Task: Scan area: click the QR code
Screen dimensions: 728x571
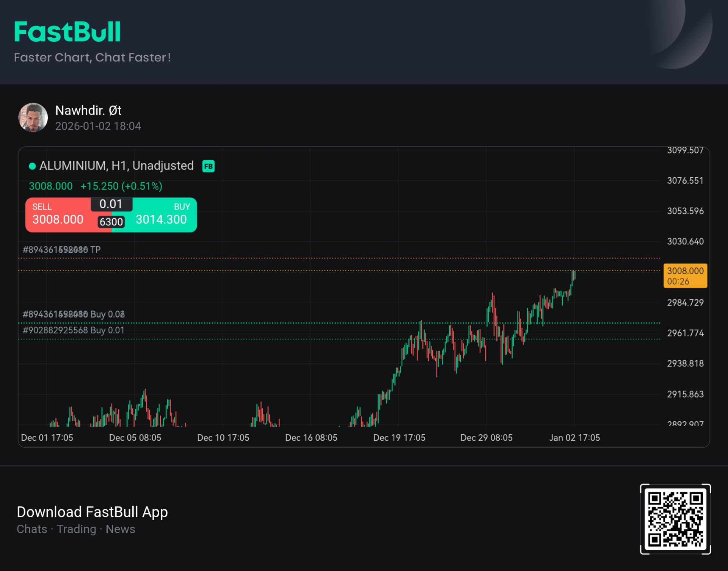Action: [675, 519]
